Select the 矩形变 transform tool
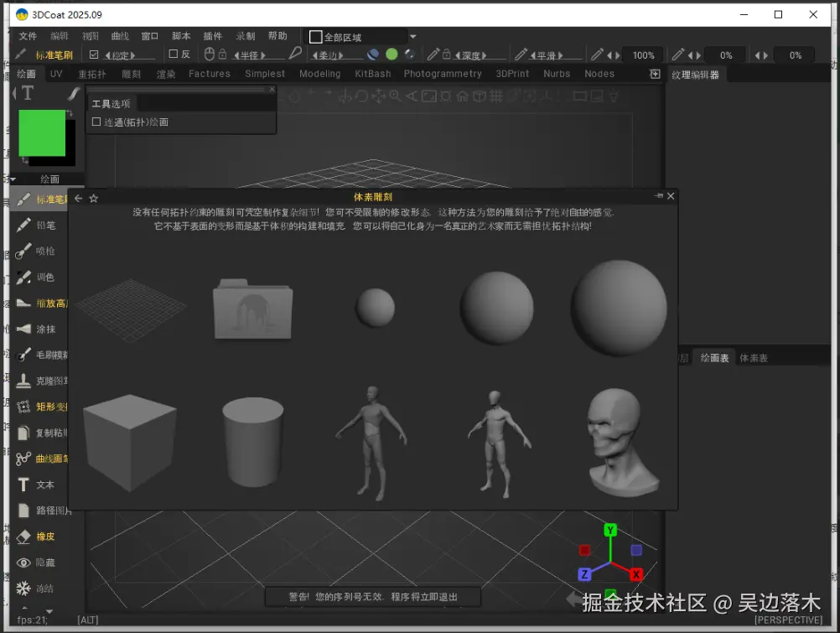This screenshot has height=633, width=840. [x=41, y=407]
